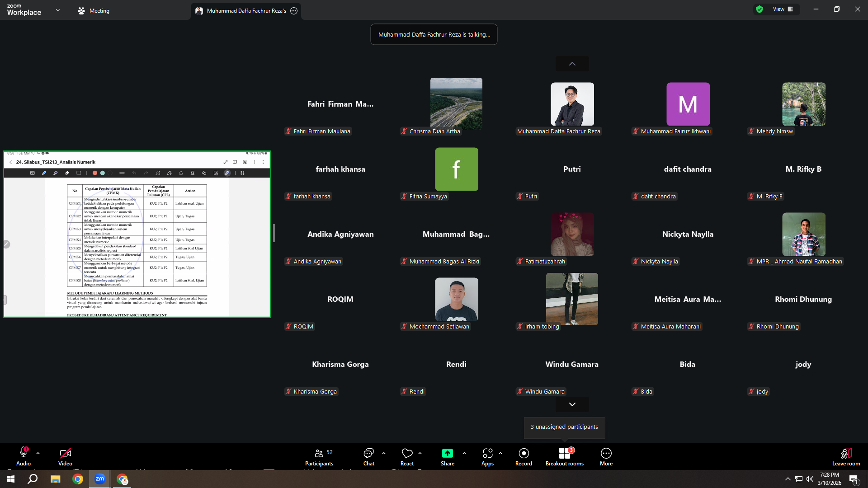Show previous participants page with up chevron
Screen dimensions: 868x488
point(572,64)
